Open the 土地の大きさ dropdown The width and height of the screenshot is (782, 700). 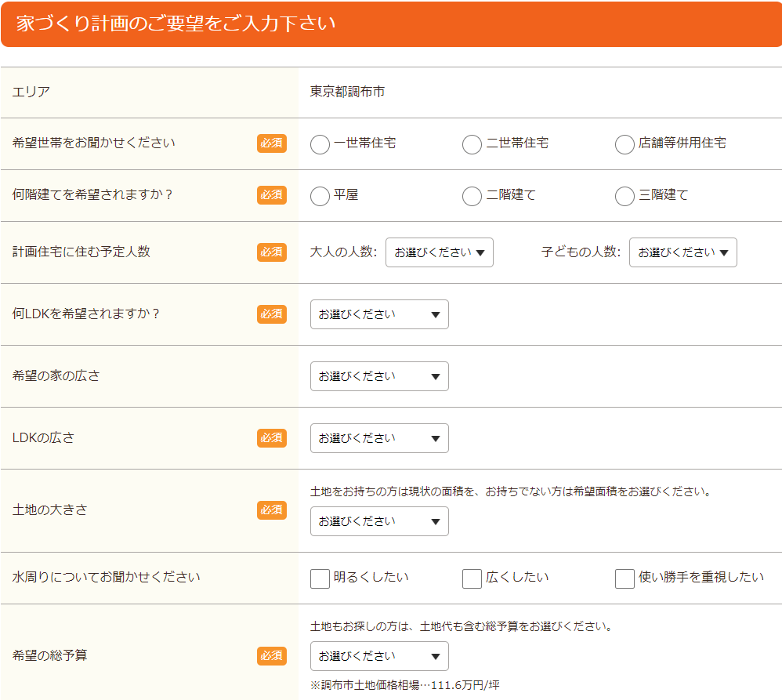(x=379, y=521)
